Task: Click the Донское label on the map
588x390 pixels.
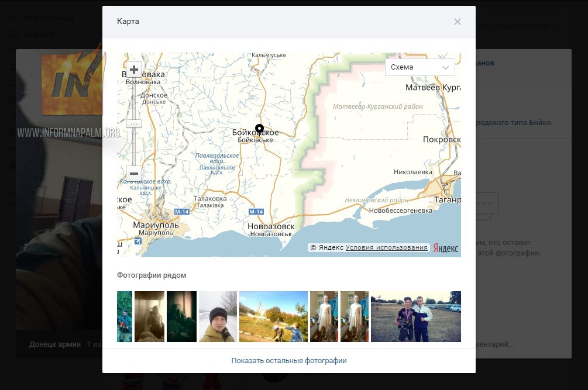Action: pos(154,95)
